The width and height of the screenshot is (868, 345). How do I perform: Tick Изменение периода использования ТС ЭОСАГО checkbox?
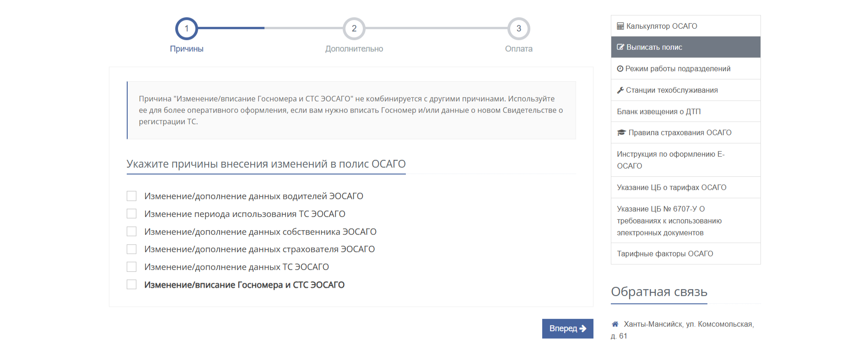(x=131, y=214)
